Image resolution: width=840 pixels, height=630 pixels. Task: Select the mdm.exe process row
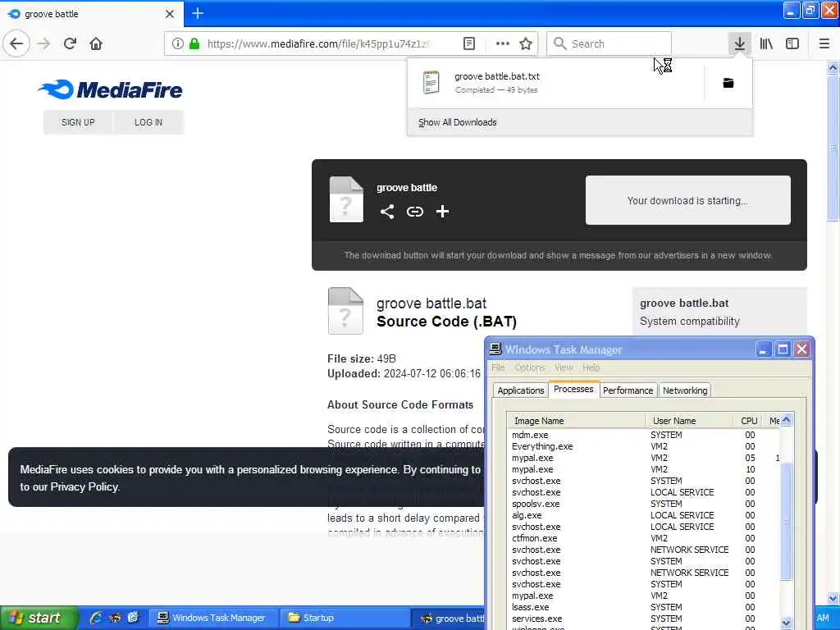coord(644,435)
